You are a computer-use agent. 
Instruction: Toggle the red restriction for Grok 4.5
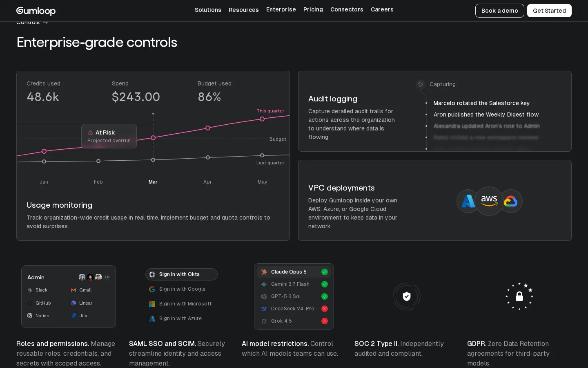[x=325, y=321]
